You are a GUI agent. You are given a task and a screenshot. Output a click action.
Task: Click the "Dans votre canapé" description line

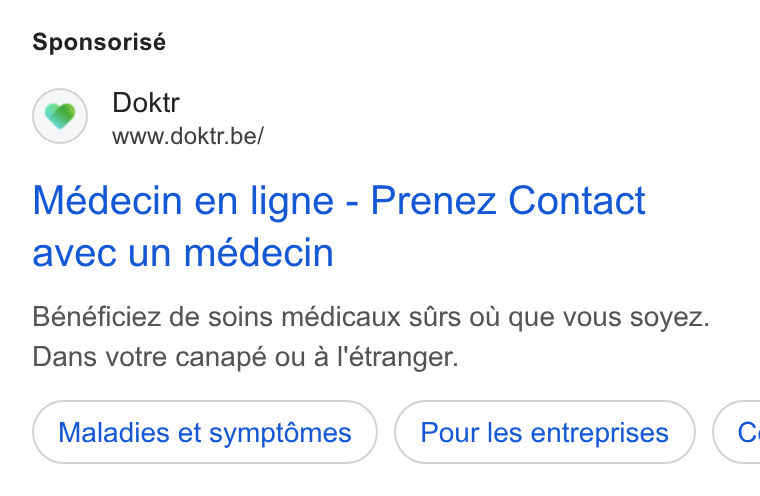(x=245, y=357)
